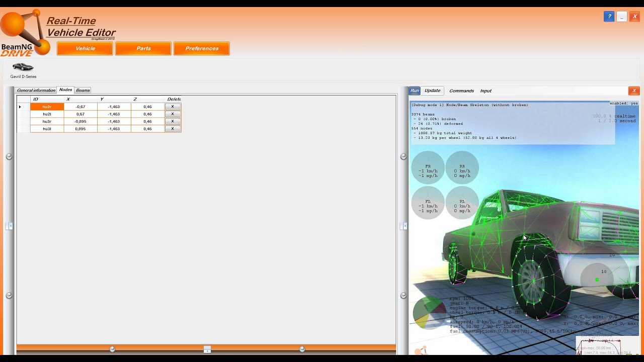Click X value 0,895 of hu3l
This screenshot has height=362, width=644.
tap(80, 129)
